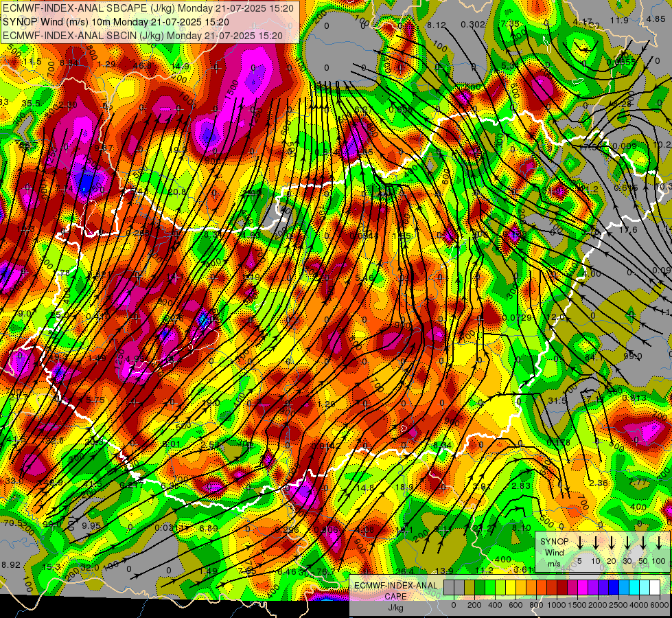Pick the bright magenta swatch right of 1500
The width and height of the screenshot is (672, 618).
click(583, 587)
